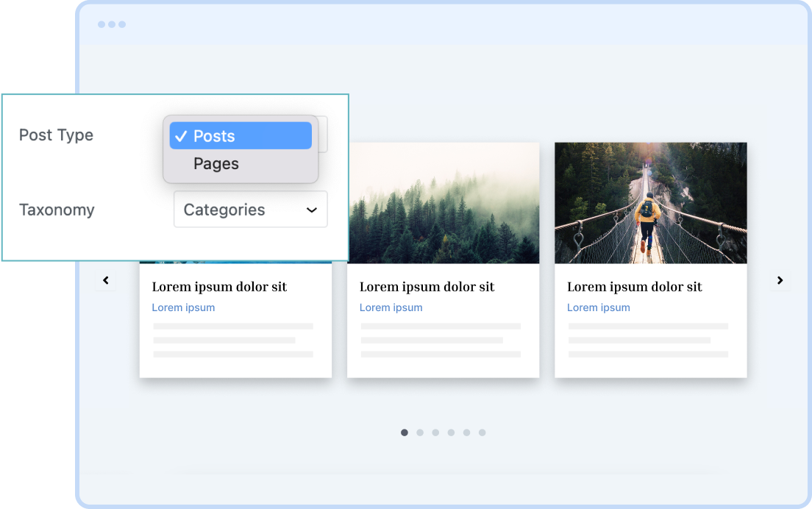Click the checkmark beside Posts
812x509 pixels.
pyautogui.click(x=182, y=135)
